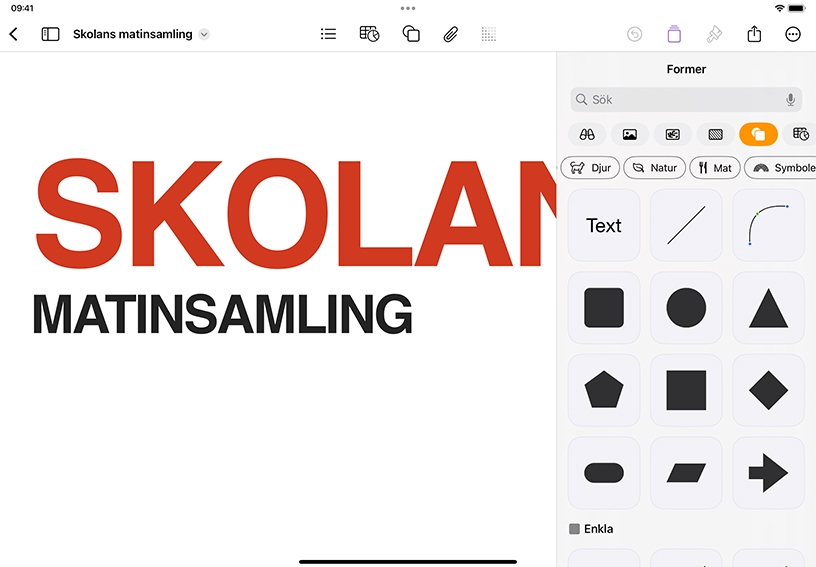Select the MATINSAMLING subtitle text

[x=223, y=314]
